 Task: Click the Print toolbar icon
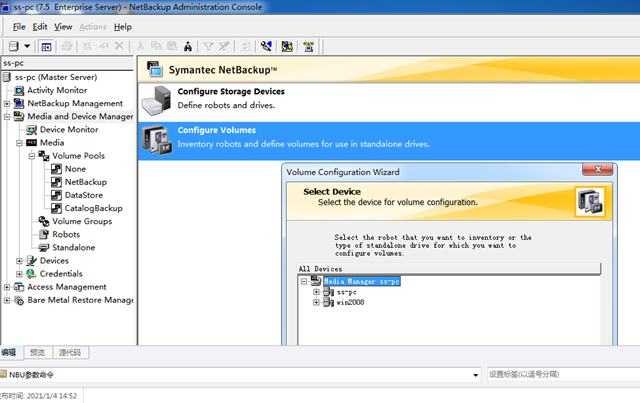point(67,46)
